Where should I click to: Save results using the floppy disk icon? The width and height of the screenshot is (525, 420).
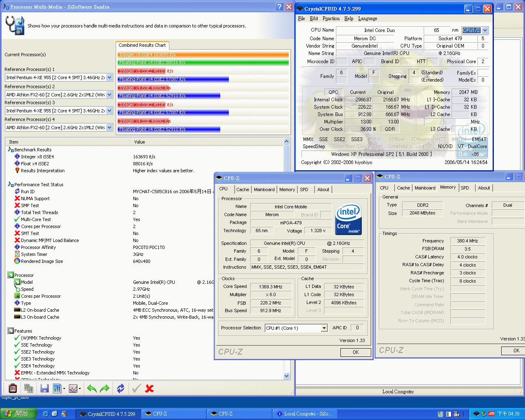coord(45,388)
